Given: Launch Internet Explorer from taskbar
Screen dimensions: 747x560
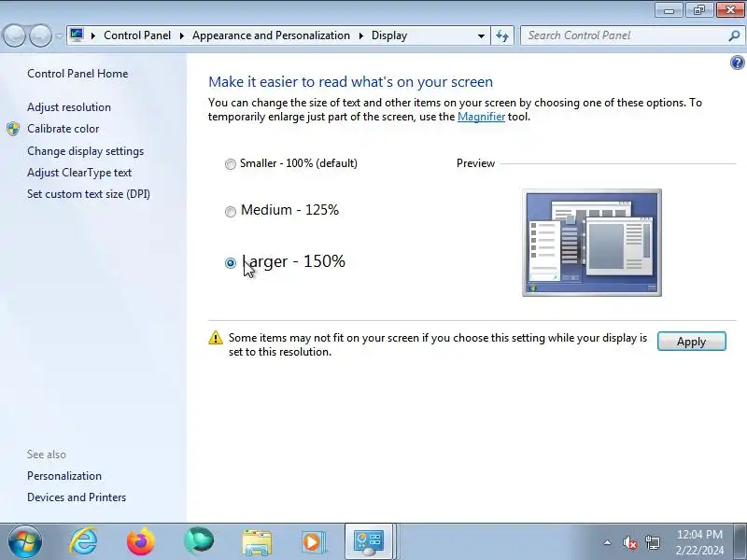Looking at the screenshot, I should [x=83, y=541].
